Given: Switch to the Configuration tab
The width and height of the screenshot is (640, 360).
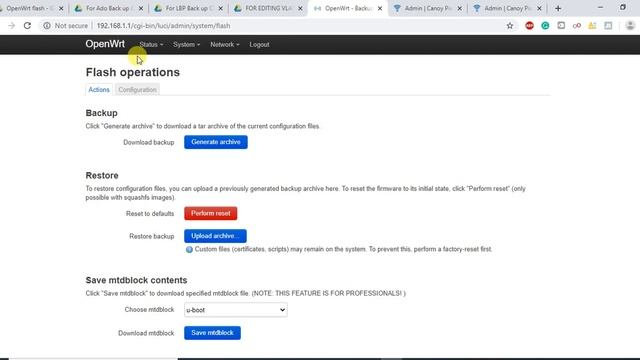Looking at the screenshot, I should [138, 89].
